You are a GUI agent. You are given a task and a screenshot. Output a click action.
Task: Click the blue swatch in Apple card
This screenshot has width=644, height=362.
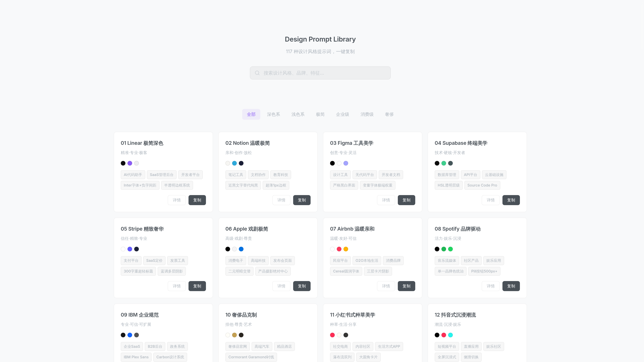pyautogui.click(x=241, y=249)
